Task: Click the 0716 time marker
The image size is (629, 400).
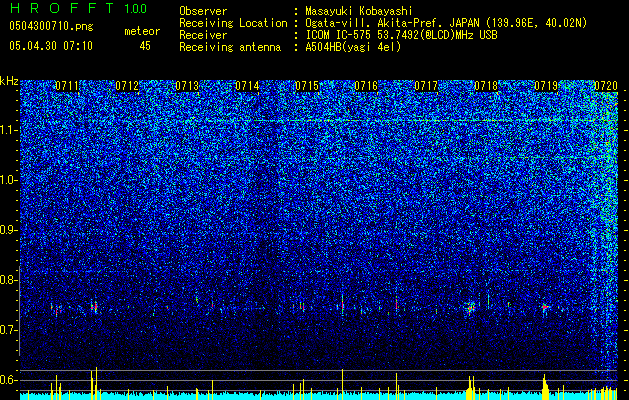Action: coord(366,86)
